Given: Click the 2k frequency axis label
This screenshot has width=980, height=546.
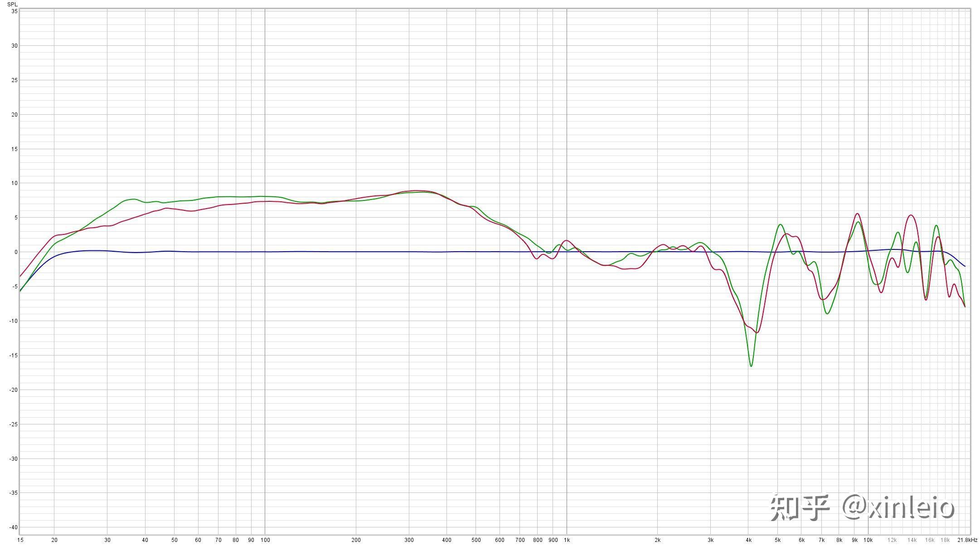Looking at the screenshot, I should (x=657, y=540).
